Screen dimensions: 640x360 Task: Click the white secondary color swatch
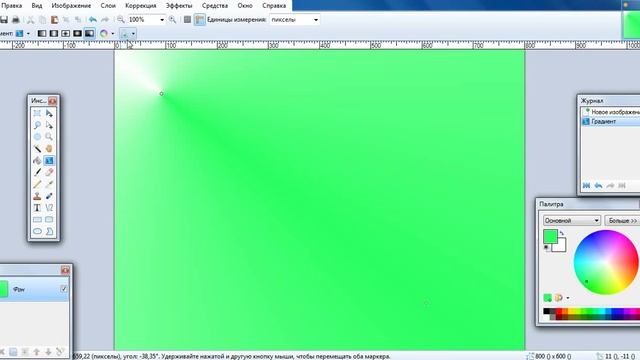click(561, 247)
